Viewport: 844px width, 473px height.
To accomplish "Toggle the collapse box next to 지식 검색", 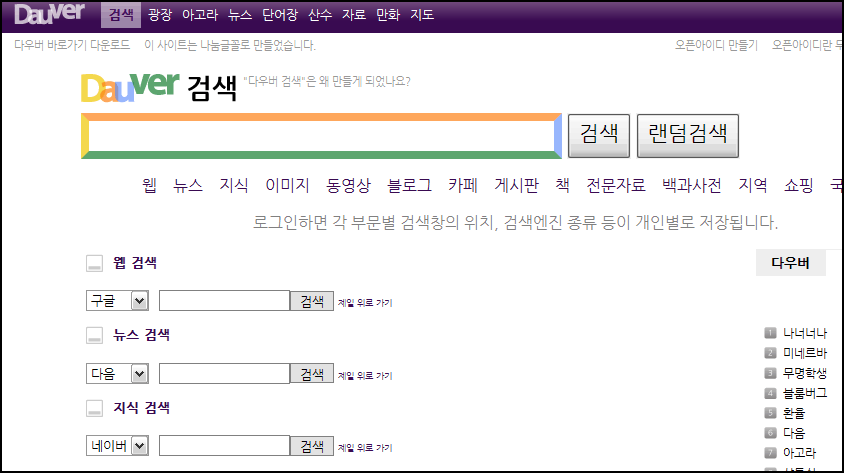I will 94,408.
